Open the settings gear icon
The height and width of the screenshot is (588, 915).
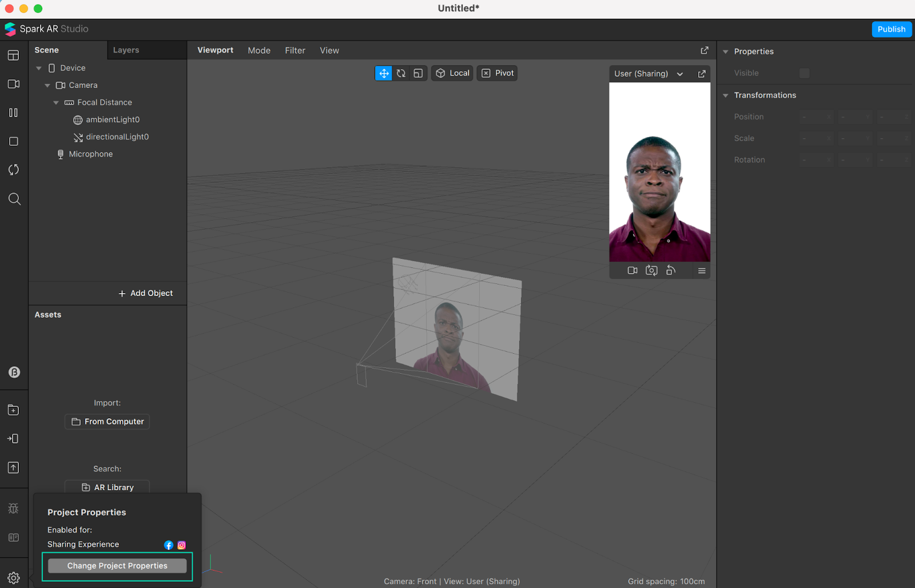click(x=14, y=578)
